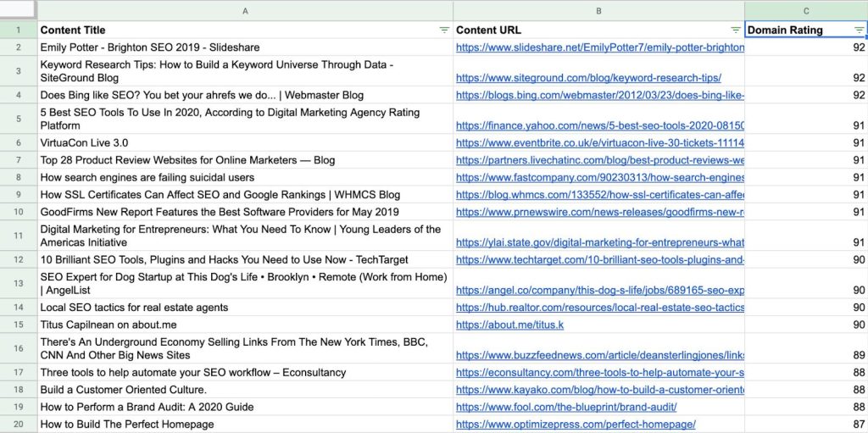Open the fool.com brand-audit link
Image resolution: width=868 pixels, height=433 pixels.
pyautogui.click(x=566, y=407)
